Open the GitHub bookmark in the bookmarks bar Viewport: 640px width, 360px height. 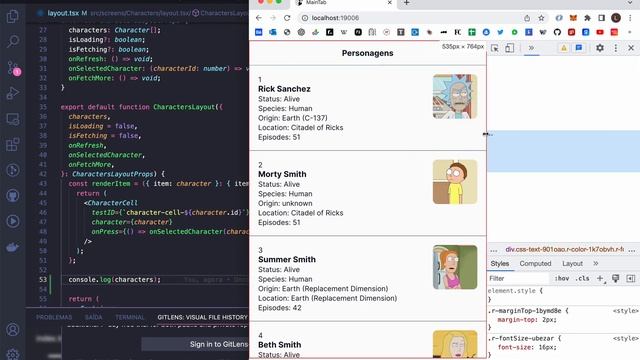click(x=557, y=32)
